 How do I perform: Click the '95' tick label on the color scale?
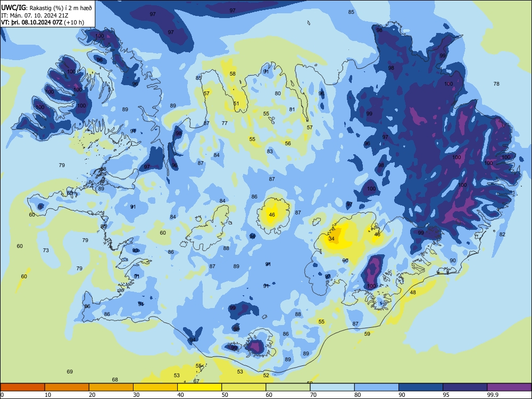[x=446, y=395]
